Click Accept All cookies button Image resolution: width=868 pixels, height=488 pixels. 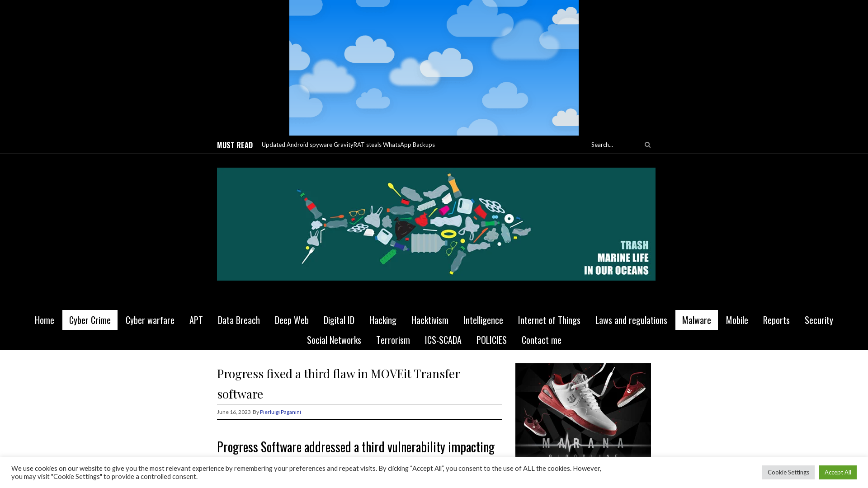coord(838,472)
